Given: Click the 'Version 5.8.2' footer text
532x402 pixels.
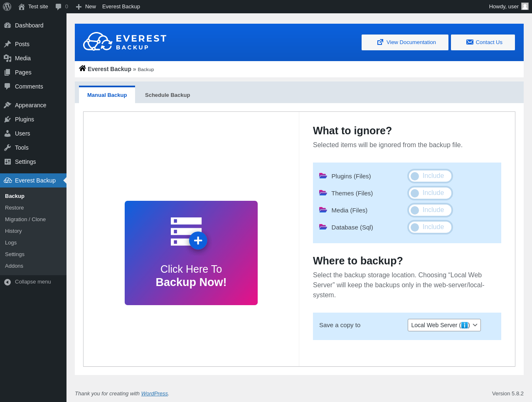Looking at the screenshot, I should tap(508, 393).
